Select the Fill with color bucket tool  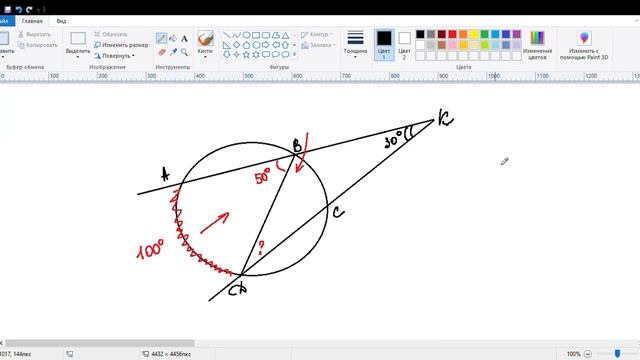173,39
